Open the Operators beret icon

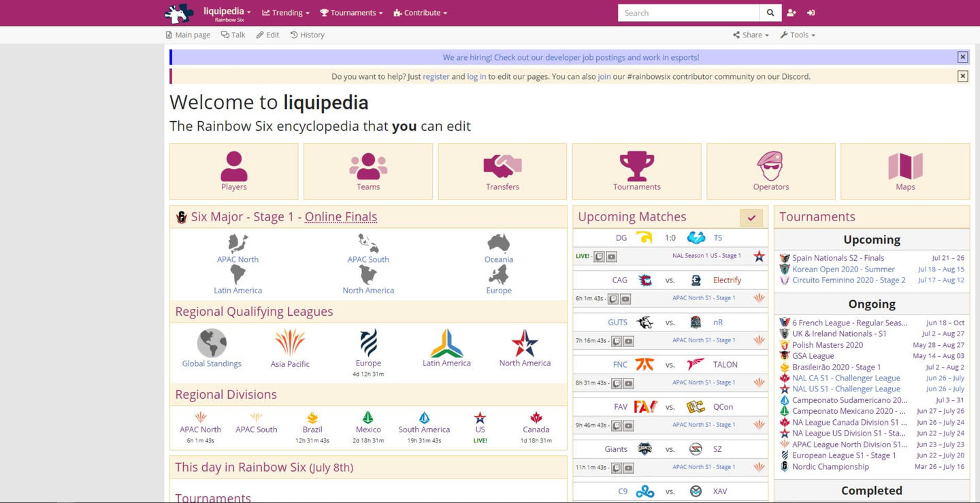pos(770,165)
